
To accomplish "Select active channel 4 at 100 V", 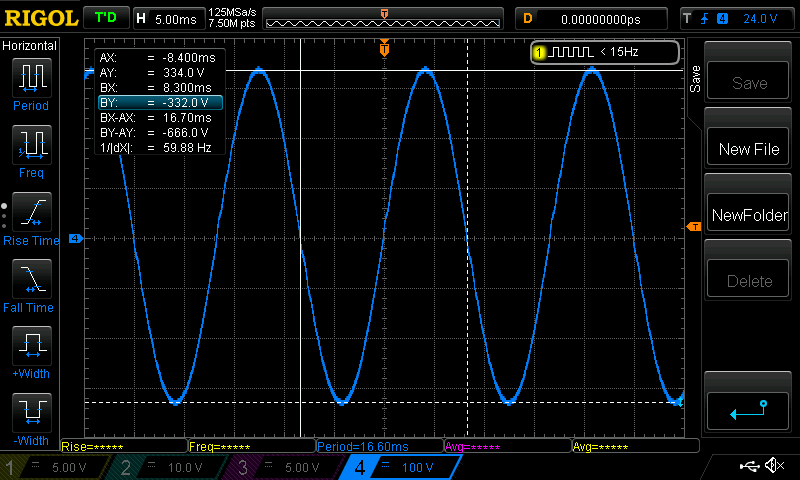I will pos(402,467).
